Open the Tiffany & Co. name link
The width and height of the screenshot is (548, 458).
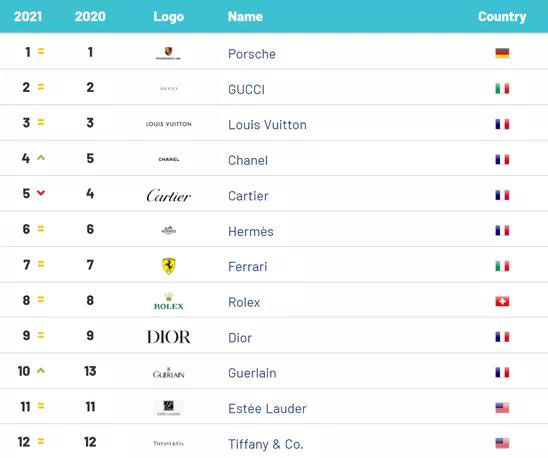click(x=266, y=444)
